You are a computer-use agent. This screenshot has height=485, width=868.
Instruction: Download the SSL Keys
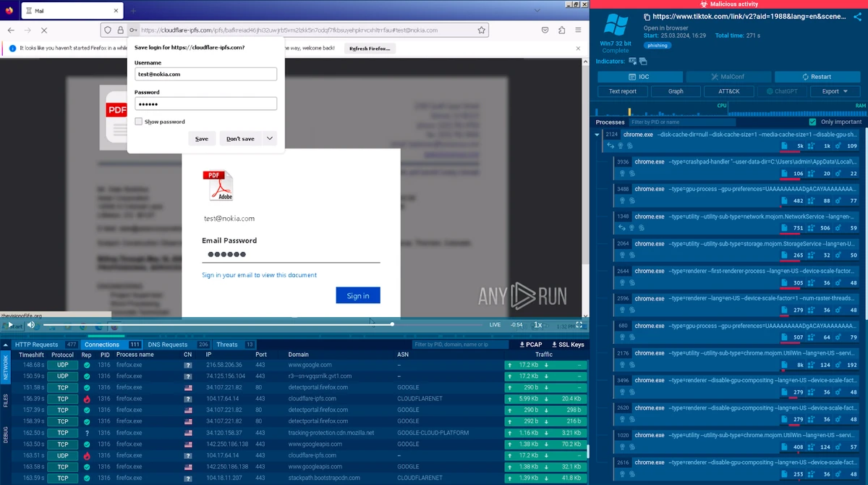click(x=568, y=345)
